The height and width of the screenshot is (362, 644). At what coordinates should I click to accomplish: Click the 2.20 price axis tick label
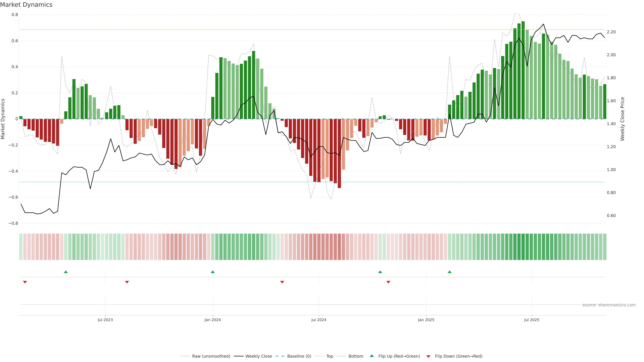tap(611, 32)
